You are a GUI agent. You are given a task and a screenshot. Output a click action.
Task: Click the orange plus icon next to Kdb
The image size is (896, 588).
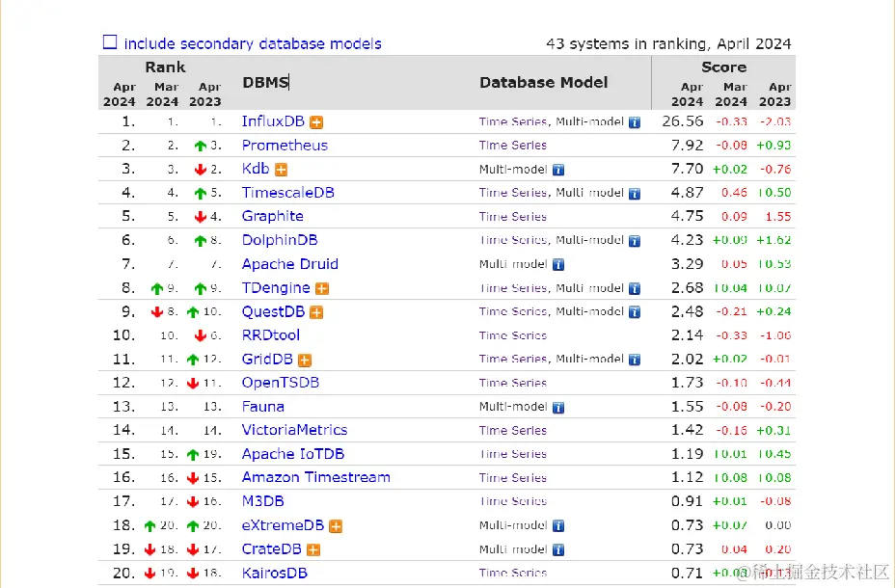coord(281,170)
